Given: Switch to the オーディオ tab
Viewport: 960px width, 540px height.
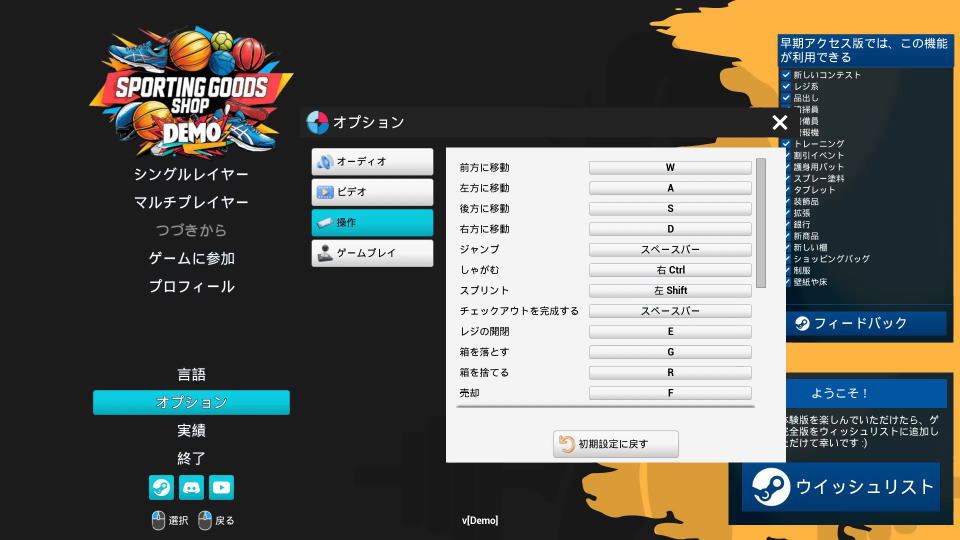Looking at the screenshot, I should tap(372, 161).
